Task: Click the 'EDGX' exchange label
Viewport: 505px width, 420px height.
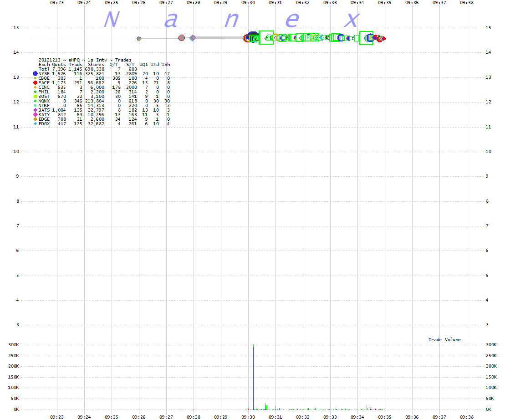Action: point(44,124)
